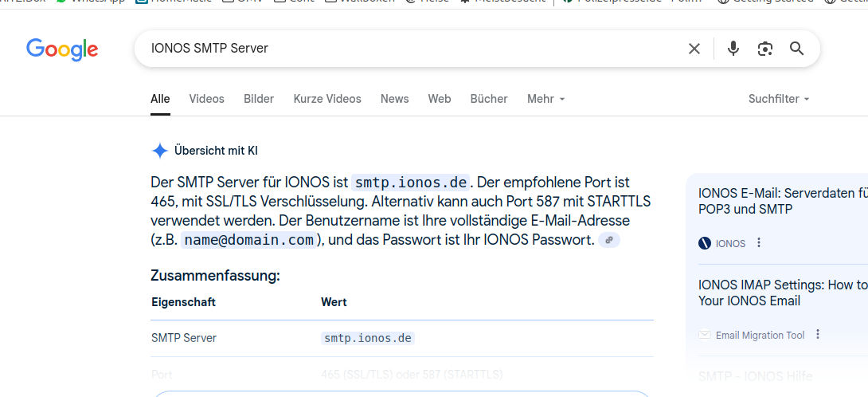Open the Web results tab
Screen dimensions: 868x397
(x=440, y=99)
